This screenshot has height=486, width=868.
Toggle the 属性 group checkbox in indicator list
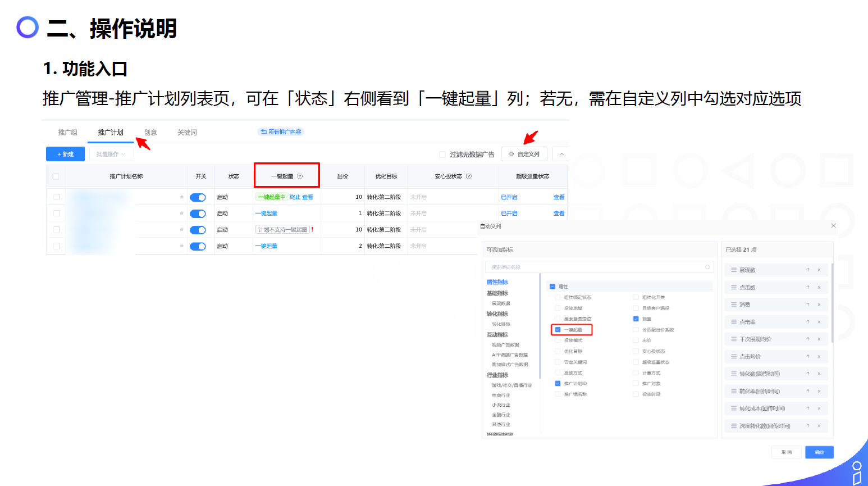coord(552,287)
